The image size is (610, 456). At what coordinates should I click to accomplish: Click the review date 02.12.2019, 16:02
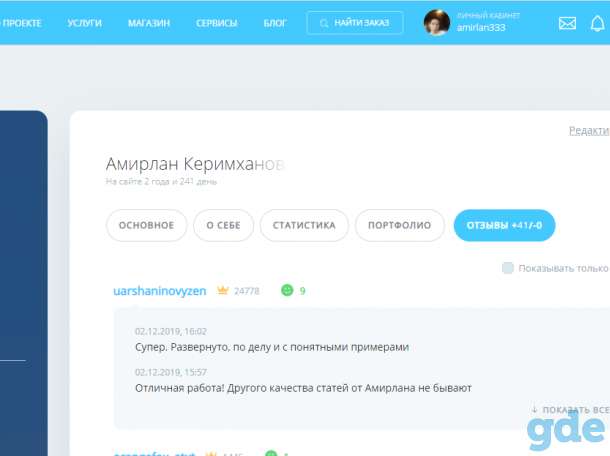(171, 331)
